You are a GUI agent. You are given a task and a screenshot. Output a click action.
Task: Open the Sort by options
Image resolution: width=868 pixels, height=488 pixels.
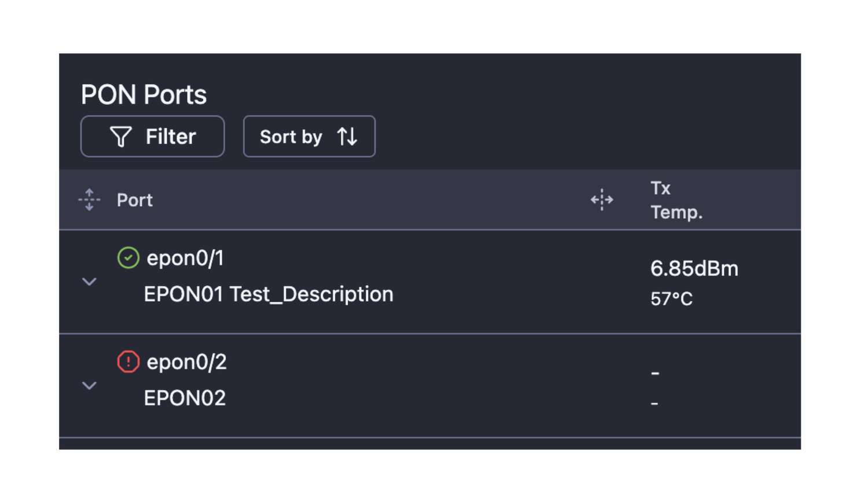tap(309, 136)
